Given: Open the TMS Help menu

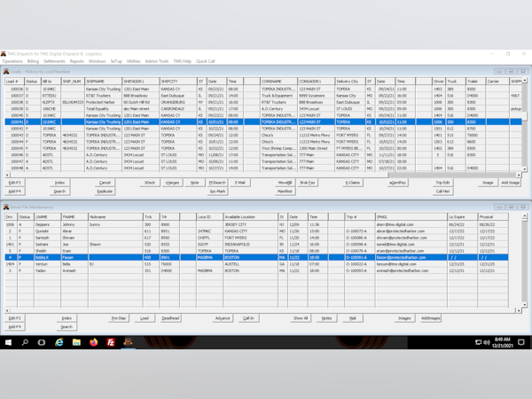Looking at the screenshot, I should click(x=182, y=61).
